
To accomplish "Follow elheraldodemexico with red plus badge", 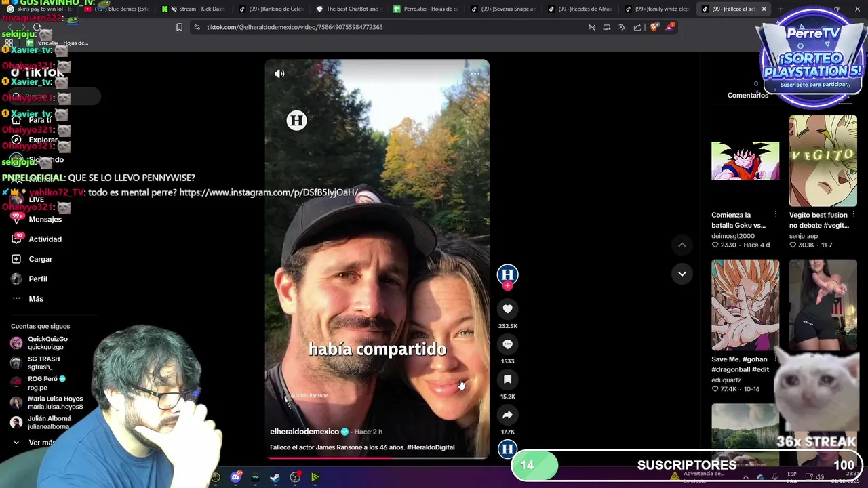I will 507,286.
